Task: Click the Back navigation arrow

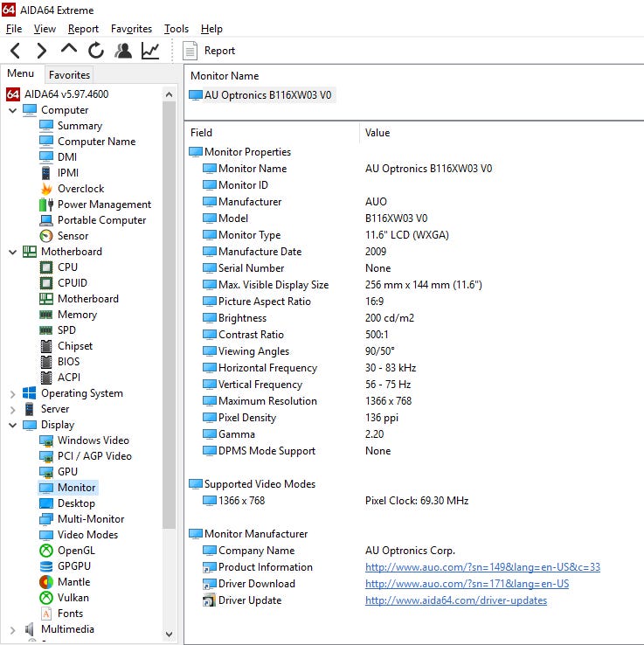Action: tap(15, 51)
